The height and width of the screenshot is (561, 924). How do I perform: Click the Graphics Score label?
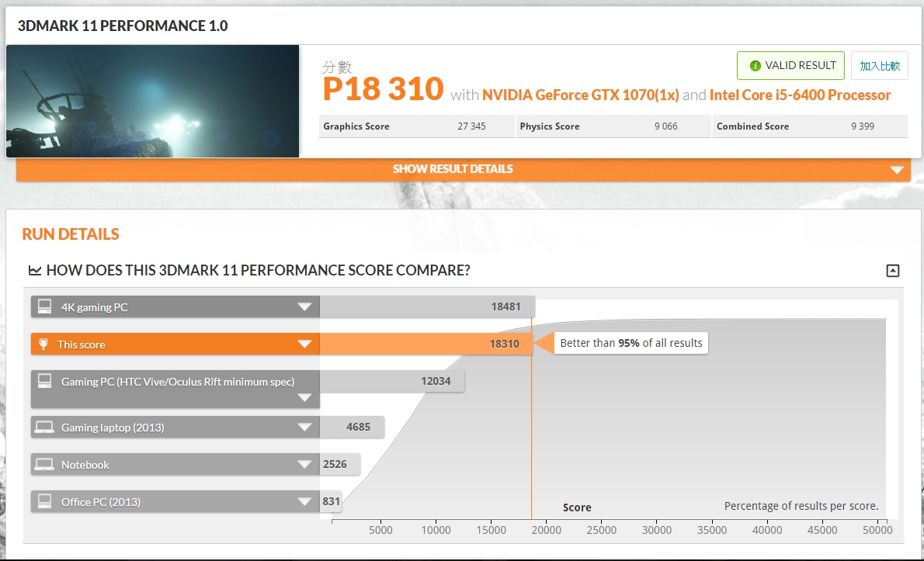point(356,126)
